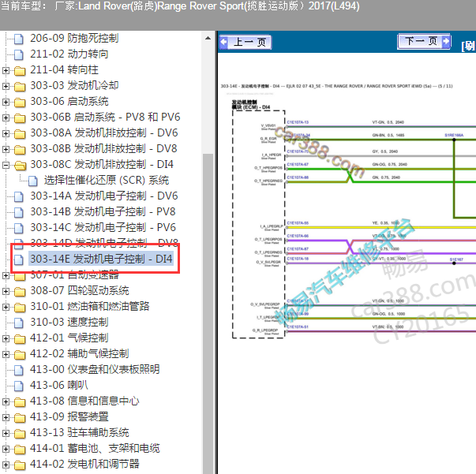This screenshot has width=476, height=474.
Task: Click the page icon for 303-14B PV8
Action: 19,212
